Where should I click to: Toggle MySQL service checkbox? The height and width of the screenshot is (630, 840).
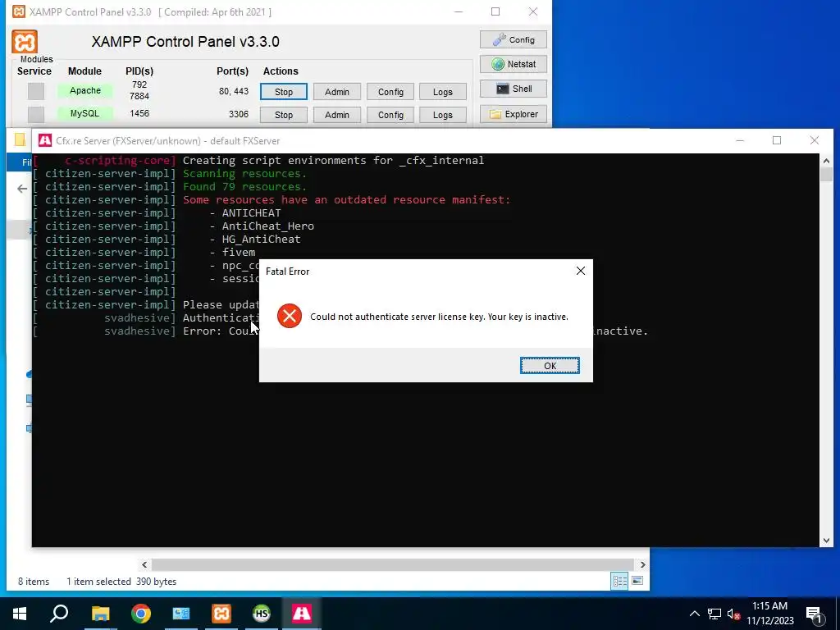tap(36, 114)
